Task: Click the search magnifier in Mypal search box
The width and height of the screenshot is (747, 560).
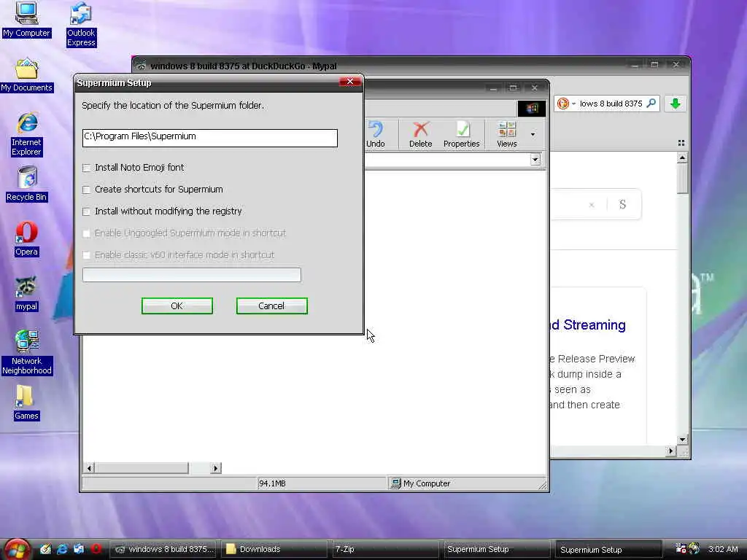Action: (x=651, y=103)
